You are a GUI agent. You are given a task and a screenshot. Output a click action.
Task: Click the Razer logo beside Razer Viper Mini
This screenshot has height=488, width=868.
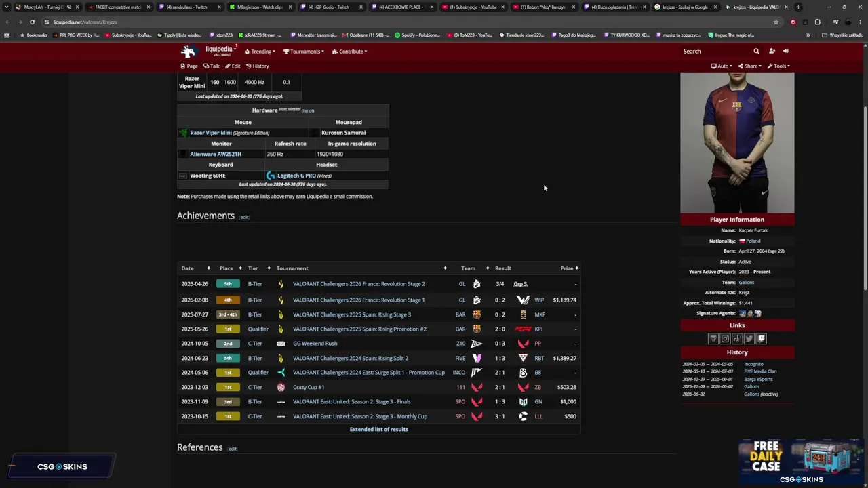pyautogui.click(x=183, y=133)
